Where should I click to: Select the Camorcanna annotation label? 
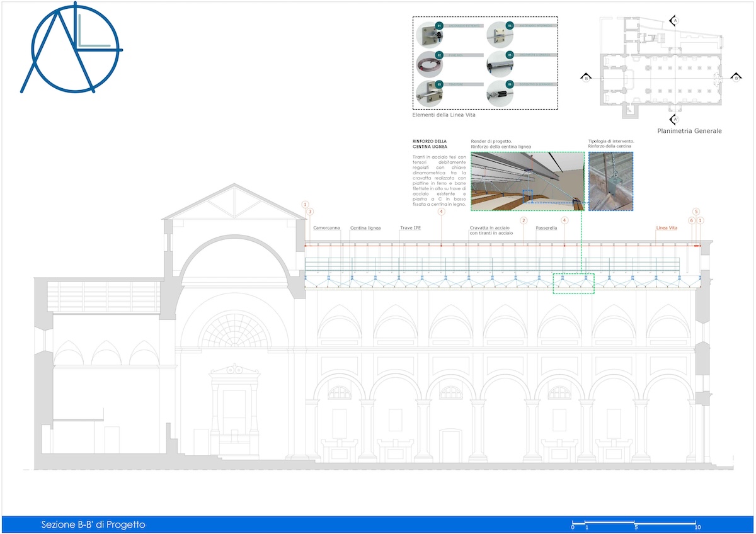[326, 228]
